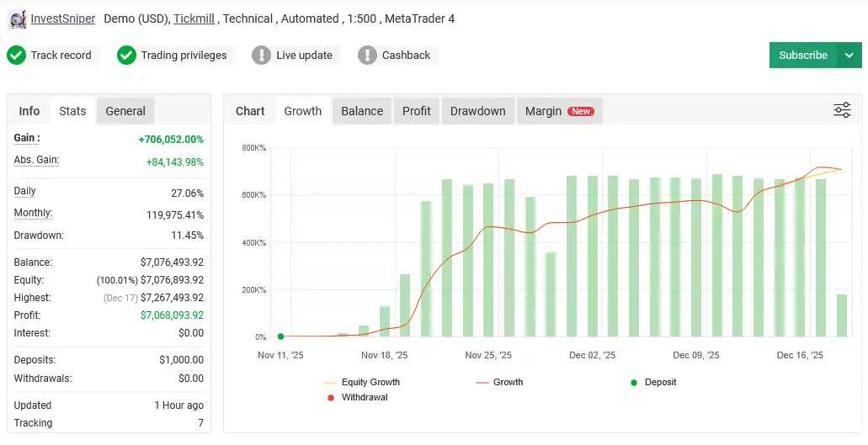Image resolution: width=868 pixels, height=445 pixels.
Task: Switch to the General tab
Action: [125, 111]
